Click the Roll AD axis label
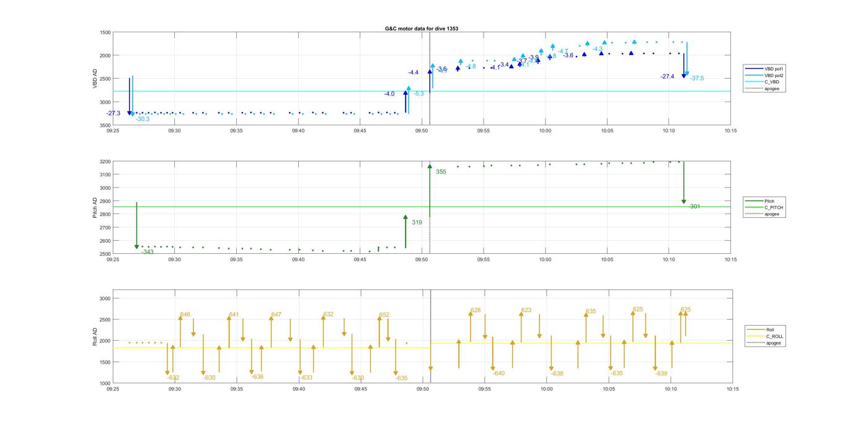868x430 pixels. click(x=95, y=335)
